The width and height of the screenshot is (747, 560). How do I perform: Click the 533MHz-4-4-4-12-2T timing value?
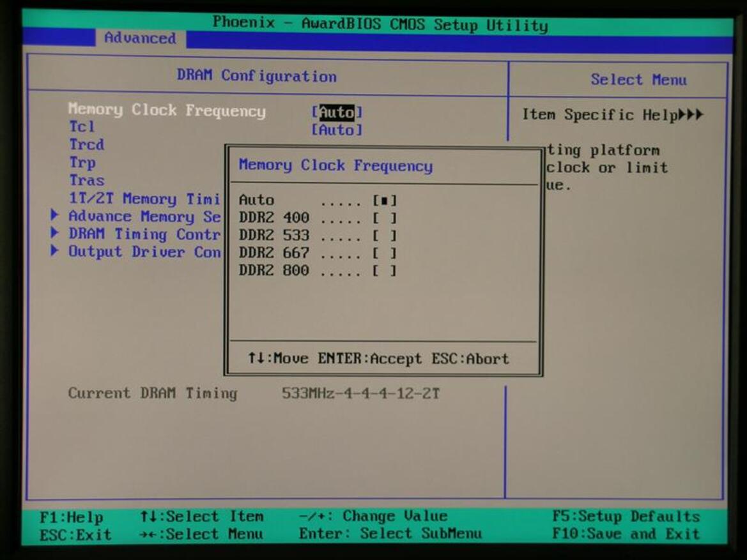click(x=360, y=394)
